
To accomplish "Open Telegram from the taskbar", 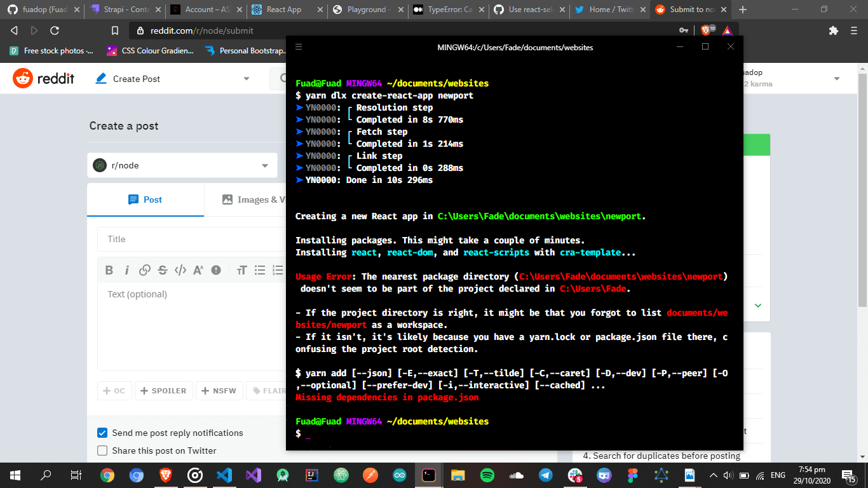I will 546,475.
